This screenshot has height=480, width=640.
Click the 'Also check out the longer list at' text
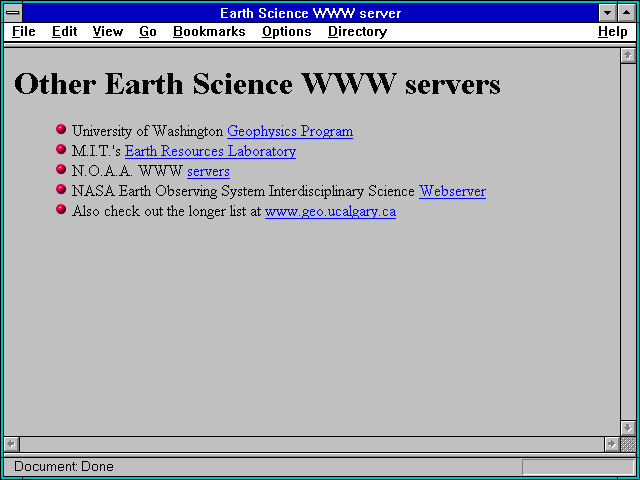point(167,211)
